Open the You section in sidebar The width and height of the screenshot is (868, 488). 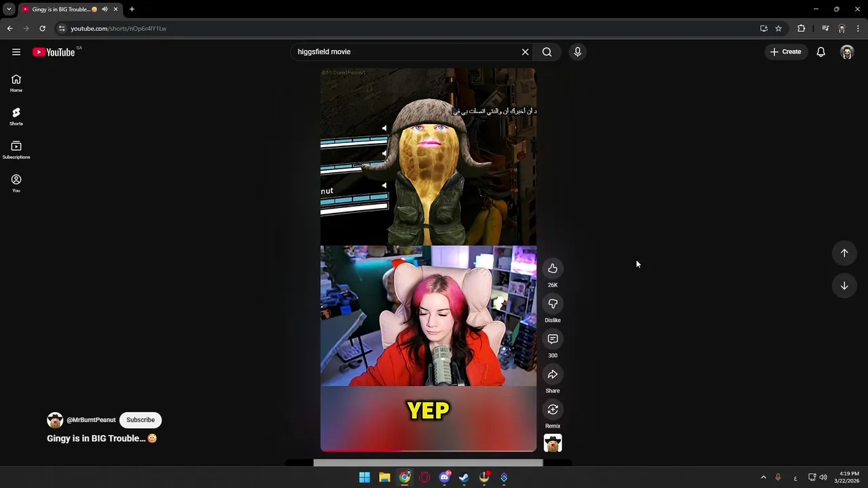pos(16,183)
